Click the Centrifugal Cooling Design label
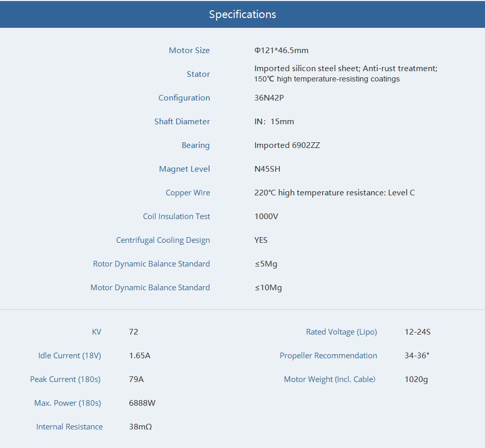The width and height of the screenshot is (485, 448). 163,240
